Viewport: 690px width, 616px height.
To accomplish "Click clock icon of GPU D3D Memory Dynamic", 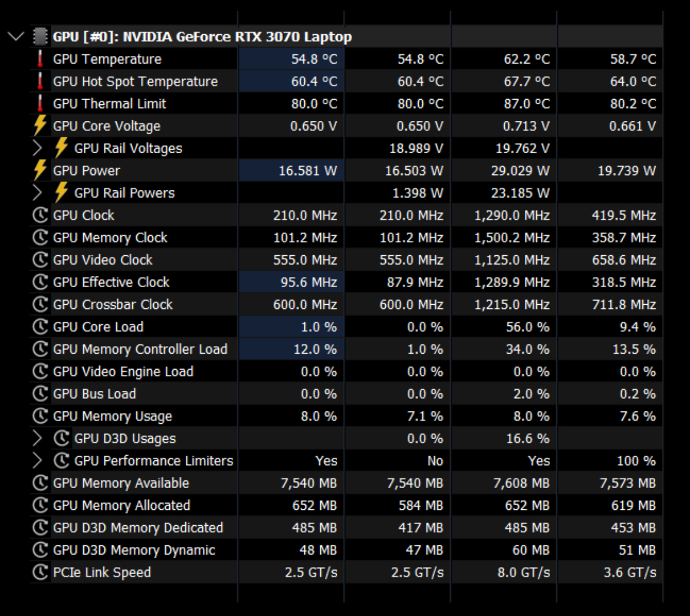I will click(40, 550).
